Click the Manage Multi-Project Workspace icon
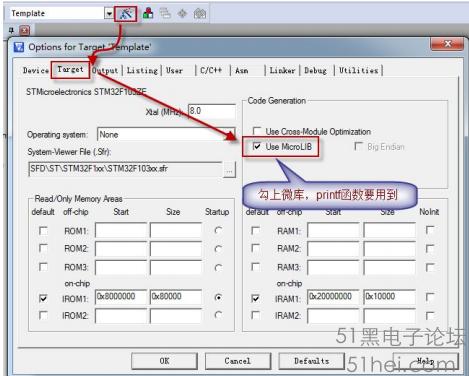This screenshot has width=469, height=376. point(165,13)
